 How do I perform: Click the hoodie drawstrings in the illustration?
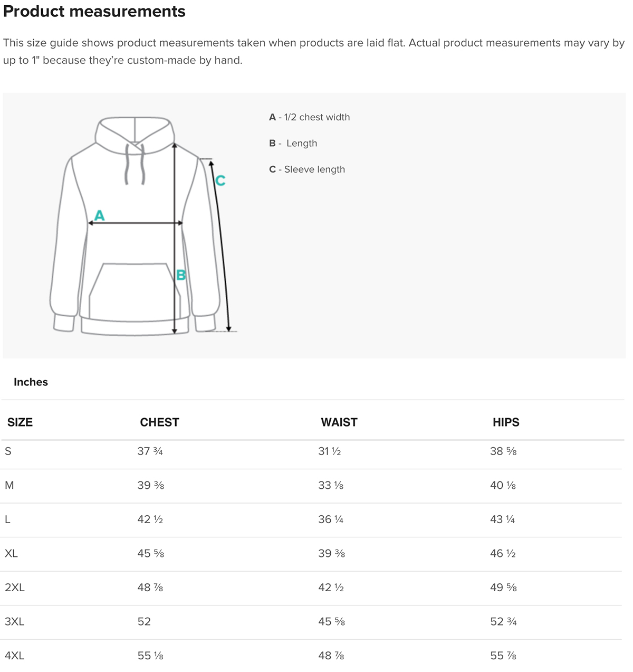point(135,164)
